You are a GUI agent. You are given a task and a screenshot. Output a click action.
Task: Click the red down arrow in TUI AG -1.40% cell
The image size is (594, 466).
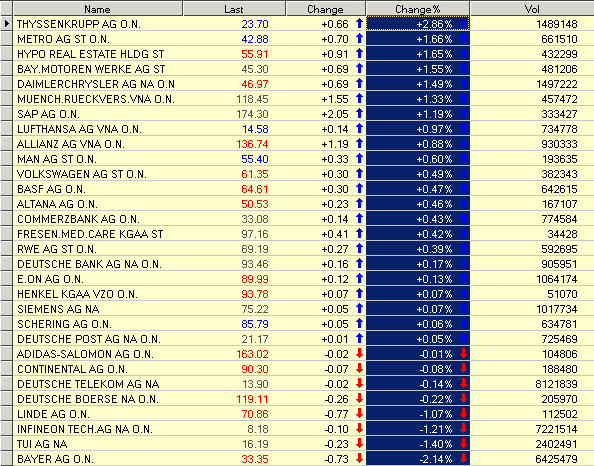pyautogui.click(x=463, y=443)
